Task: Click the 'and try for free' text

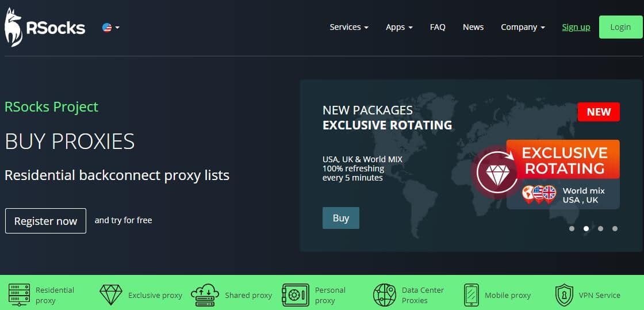Action: [123, 220]
